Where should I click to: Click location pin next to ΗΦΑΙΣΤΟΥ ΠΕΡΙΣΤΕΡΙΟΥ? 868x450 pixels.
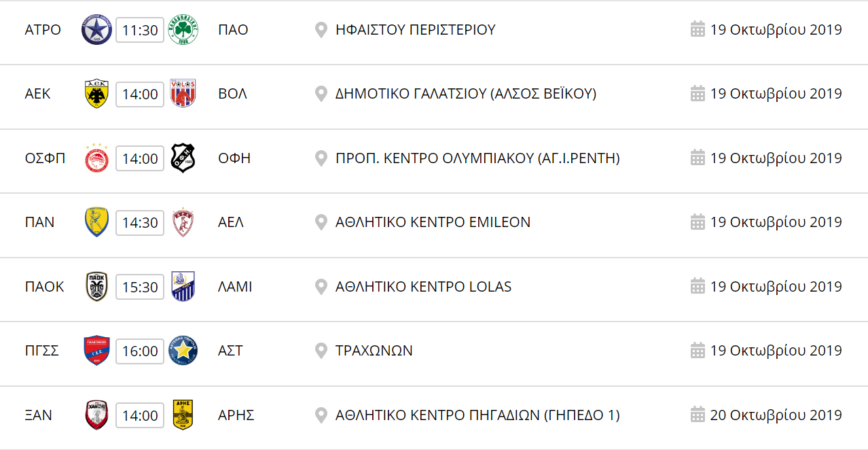point(321,30)
